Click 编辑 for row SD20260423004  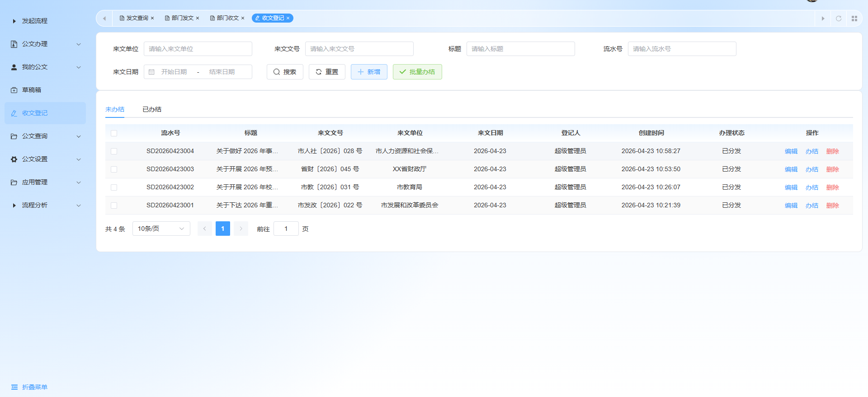click(x=791, y=151)
